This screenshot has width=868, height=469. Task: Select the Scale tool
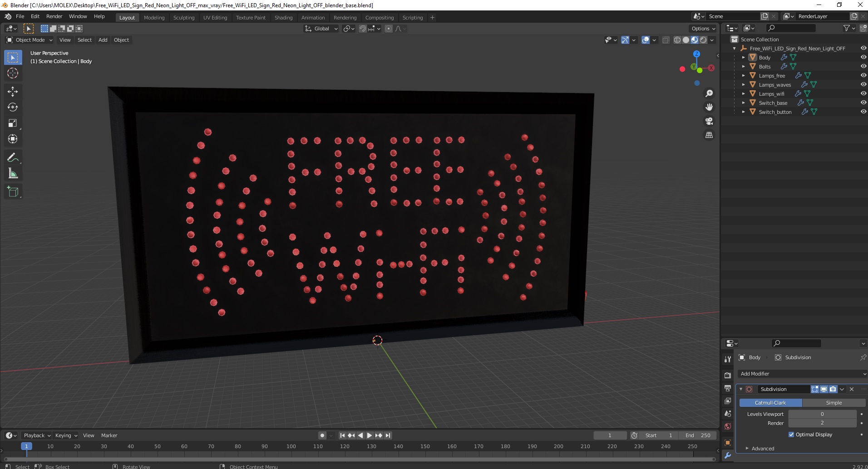click(x=13, y=123)
